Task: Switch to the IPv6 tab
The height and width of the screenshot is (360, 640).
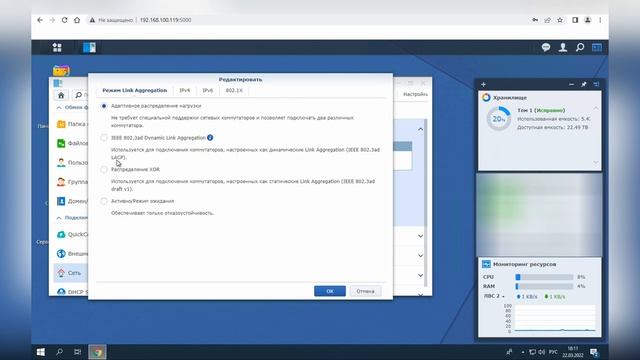Action: tap(207, 90)
